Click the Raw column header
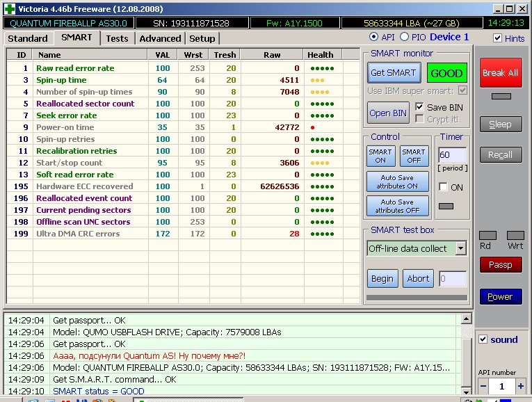The image size is (532, 402). pos(272,55)
